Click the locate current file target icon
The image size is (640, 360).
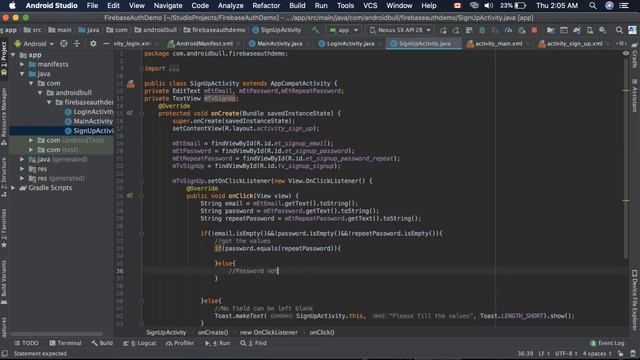coord(64,43)
